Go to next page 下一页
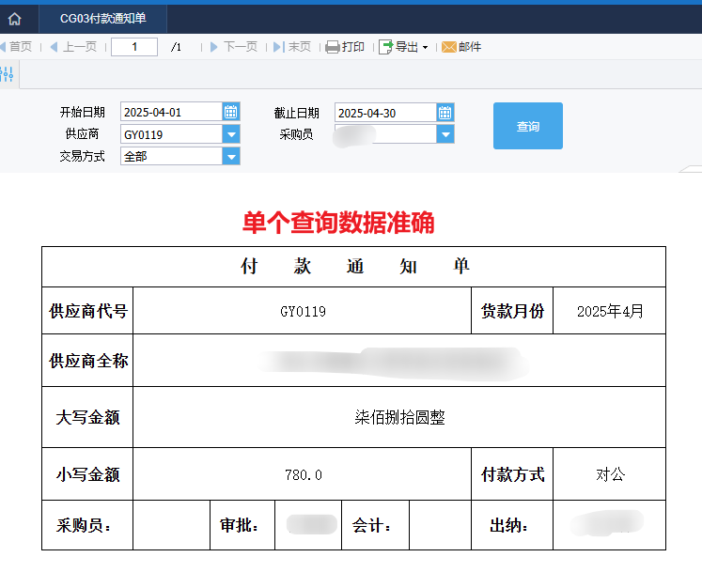The image size is (702, 588). click(x=234, y=47)
